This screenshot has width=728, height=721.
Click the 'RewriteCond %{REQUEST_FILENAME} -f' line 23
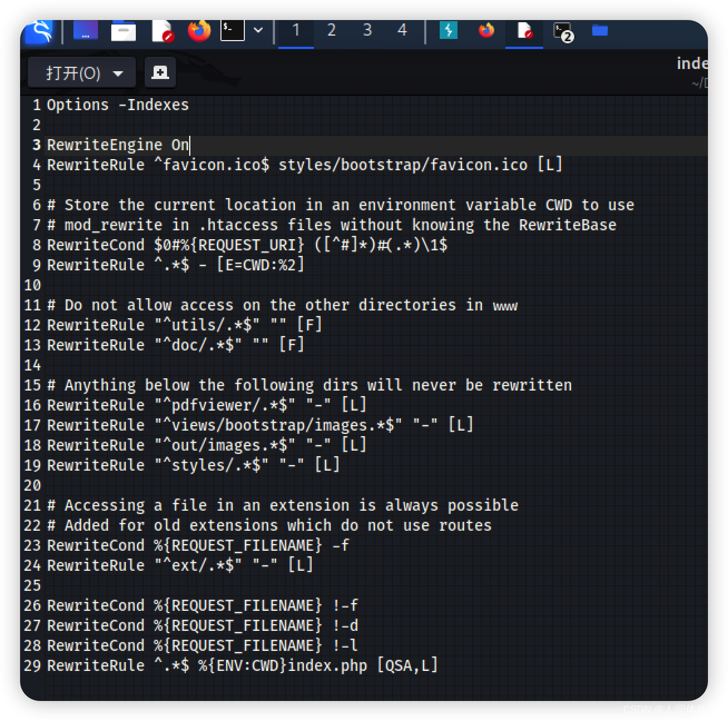[x=198, y=545]
